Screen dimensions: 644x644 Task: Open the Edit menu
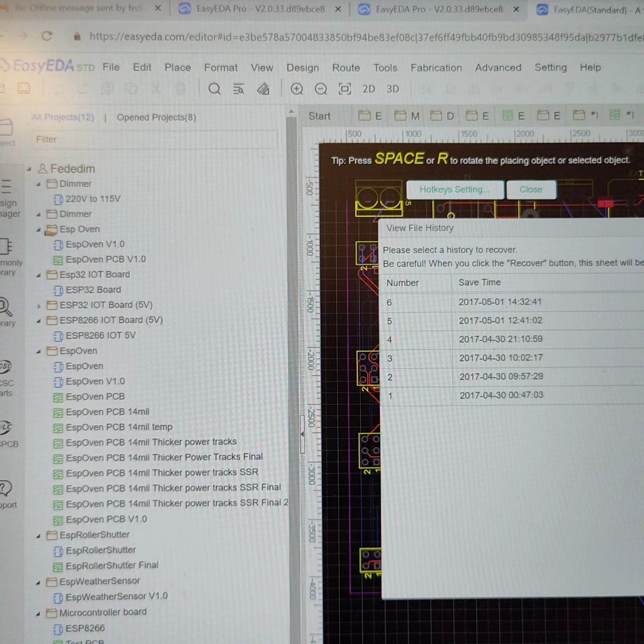pos(142,67)
